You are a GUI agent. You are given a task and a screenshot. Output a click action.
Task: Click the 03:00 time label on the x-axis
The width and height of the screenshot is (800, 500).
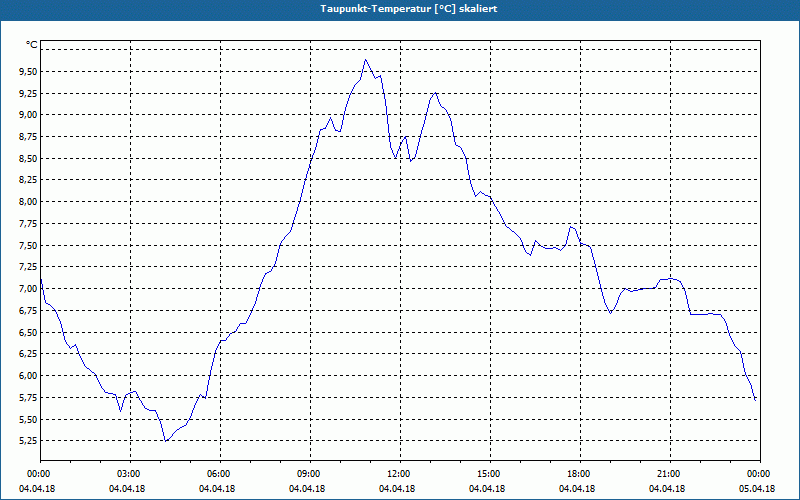130,474
